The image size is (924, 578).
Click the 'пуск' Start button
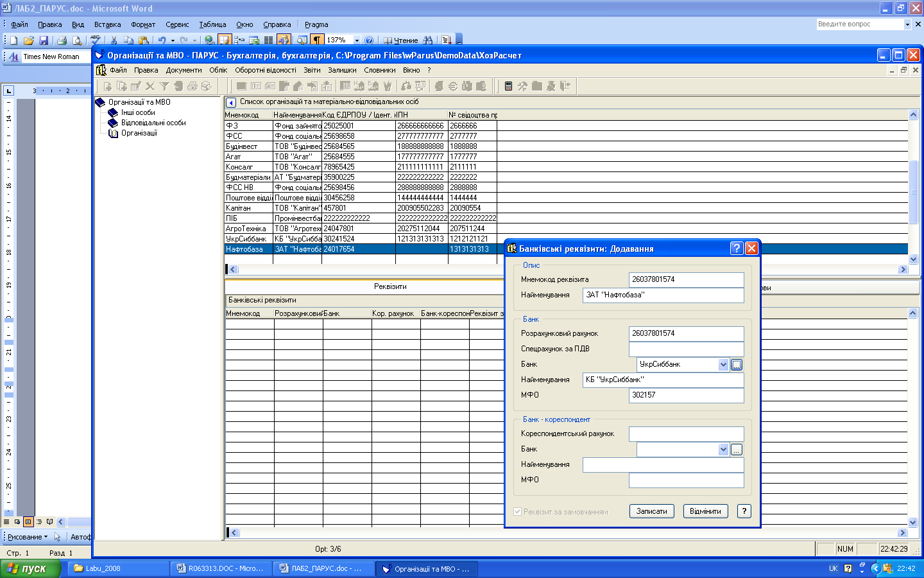tap(30, 568)
